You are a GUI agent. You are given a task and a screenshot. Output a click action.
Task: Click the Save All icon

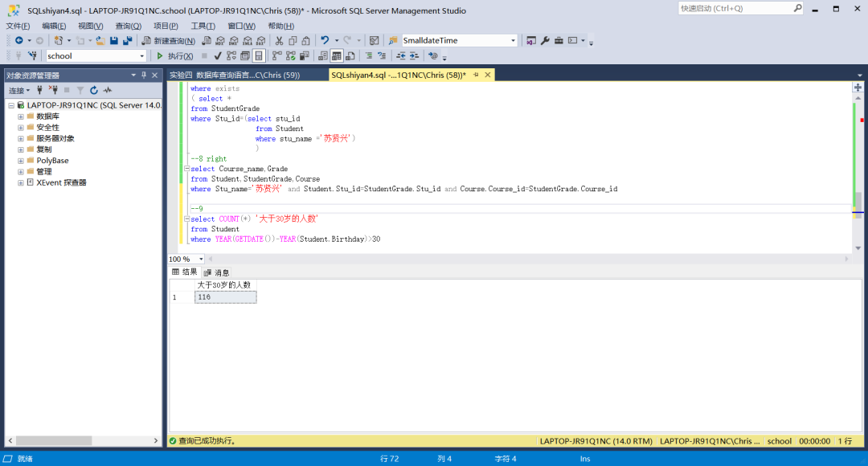click(127, 40)
